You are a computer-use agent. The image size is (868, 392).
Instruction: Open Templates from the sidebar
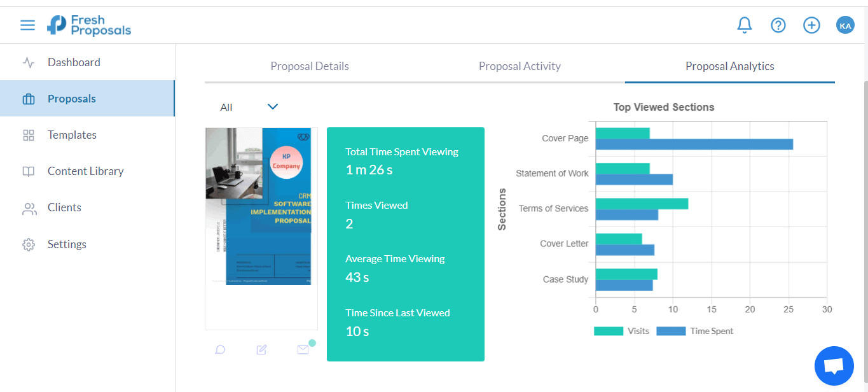(72, 135)
